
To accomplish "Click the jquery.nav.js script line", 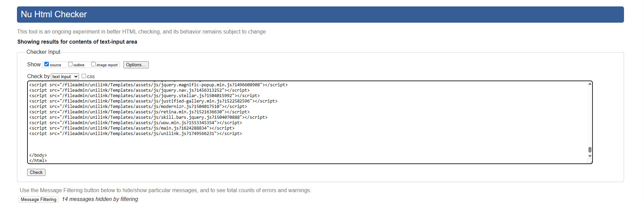I will click(x=139, y=90).
